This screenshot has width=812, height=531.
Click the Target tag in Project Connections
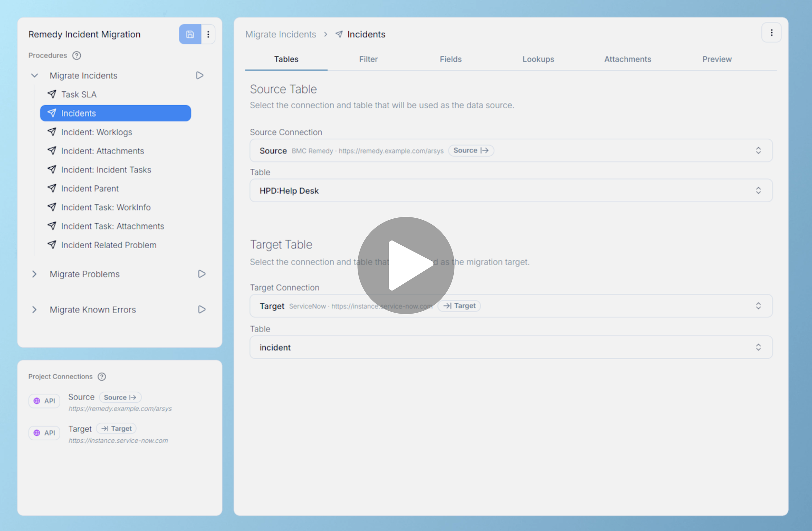tap(116, 429)
